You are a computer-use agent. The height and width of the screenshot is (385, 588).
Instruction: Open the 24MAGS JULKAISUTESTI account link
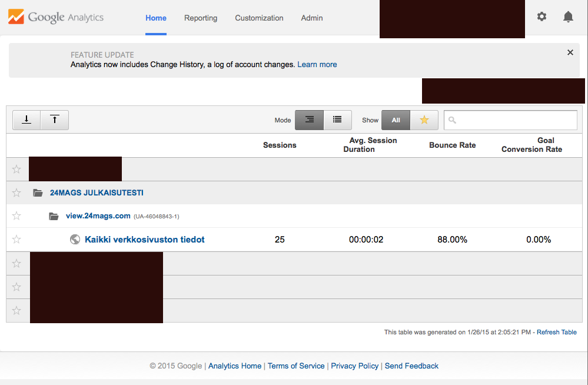click(x=97, y=193)
